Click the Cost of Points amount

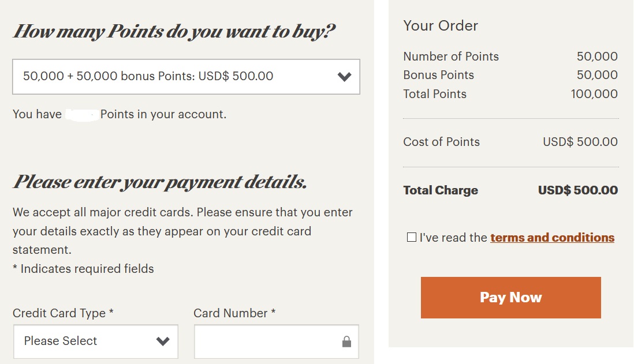(580, 142)
